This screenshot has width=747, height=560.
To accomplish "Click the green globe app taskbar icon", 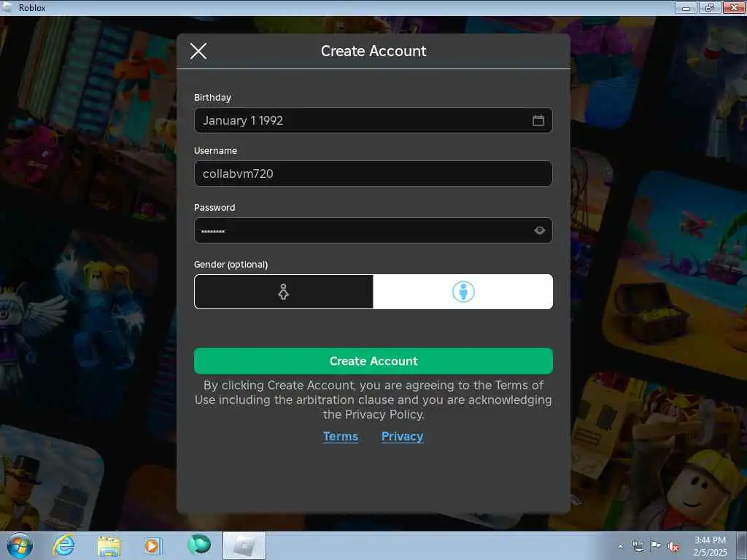I will click(199, 545).
